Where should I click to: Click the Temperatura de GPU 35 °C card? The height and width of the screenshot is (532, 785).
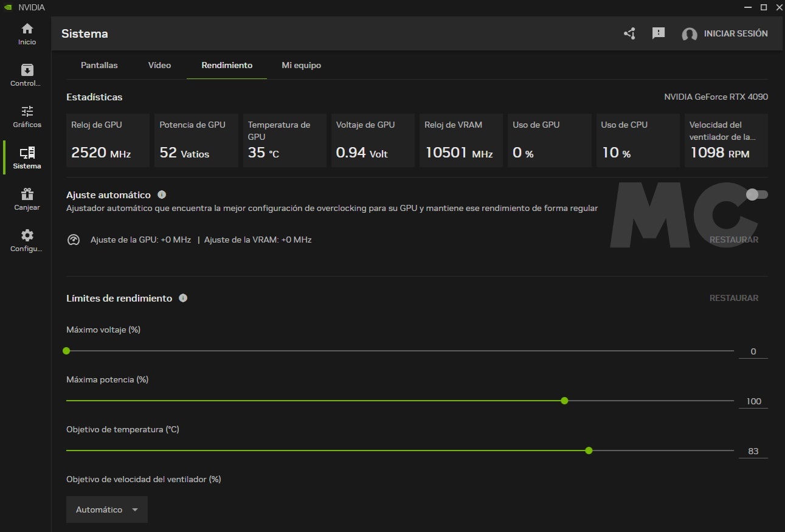pyautogui.click(x=285, y=140)
